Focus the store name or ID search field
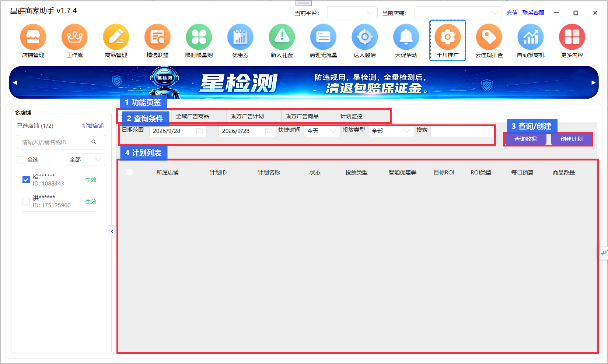This screenshot has width=608, height=364. tap(61, 142)
